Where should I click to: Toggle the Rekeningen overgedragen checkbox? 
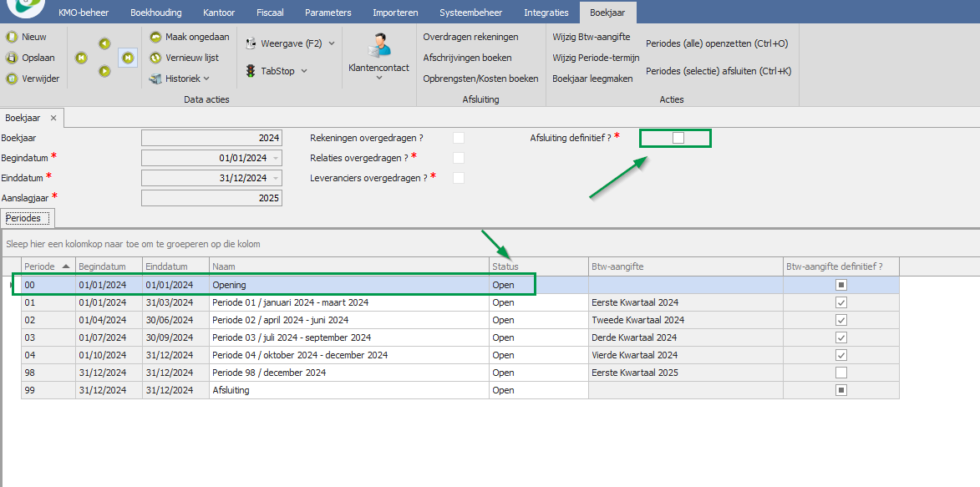tap(458, 138)
